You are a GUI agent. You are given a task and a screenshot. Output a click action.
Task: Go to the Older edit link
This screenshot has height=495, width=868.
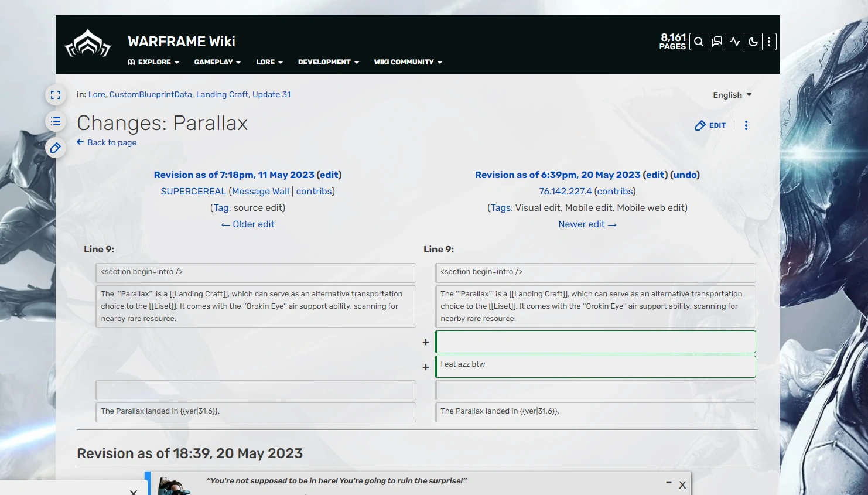pos(248,224)
